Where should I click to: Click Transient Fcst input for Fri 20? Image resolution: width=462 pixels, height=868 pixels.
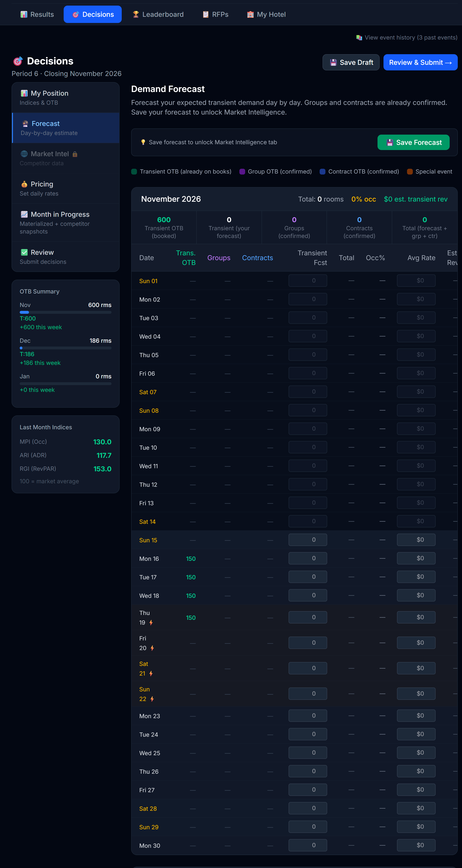coord(308,643)
